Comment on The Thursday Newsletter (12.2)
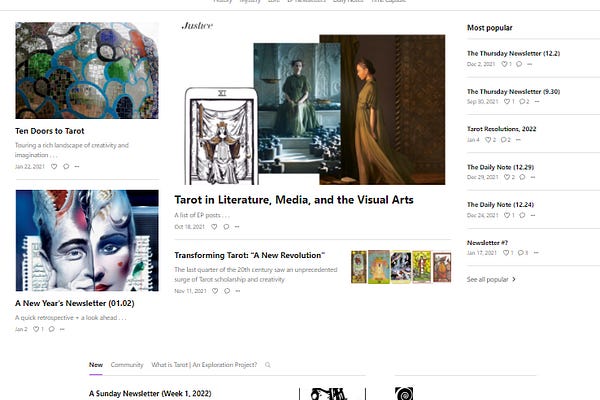This screenshot has height=400, width=600. pyautogui.click(x=519, y=64)
